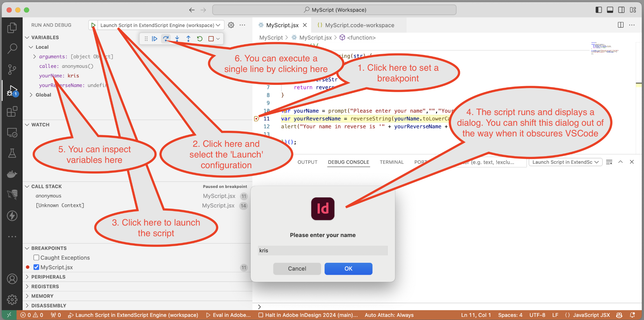Expand the Global variables scope
This screenshot has width=644, height=320.
(31, 95)
